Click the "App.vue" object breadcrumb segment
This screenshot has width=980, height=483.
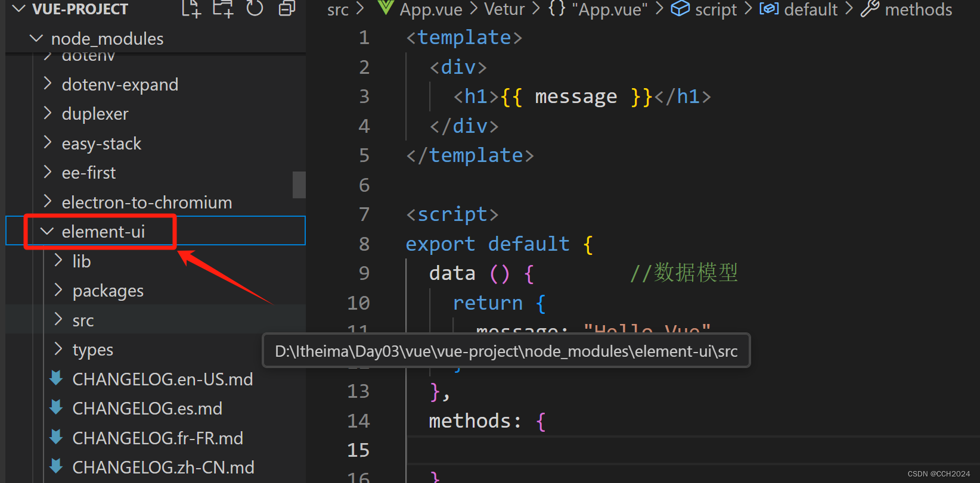pos(609,10)
